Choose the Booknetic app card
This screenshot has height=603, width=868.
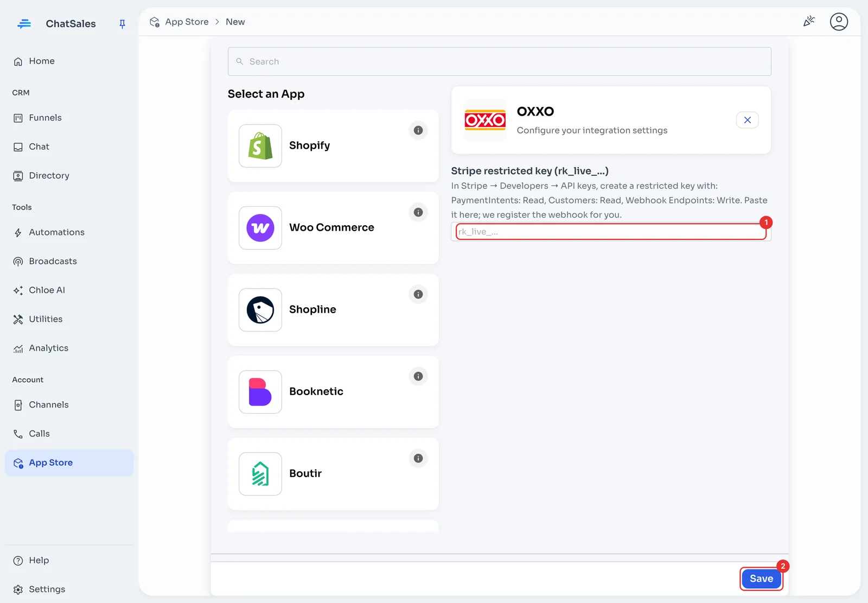click(333, 392)
